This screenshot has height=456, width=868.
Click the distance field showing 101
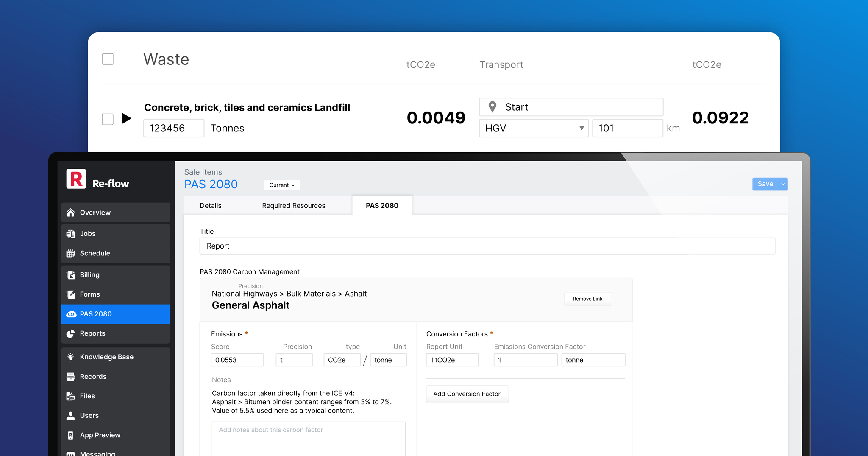(x=628, y=128)
